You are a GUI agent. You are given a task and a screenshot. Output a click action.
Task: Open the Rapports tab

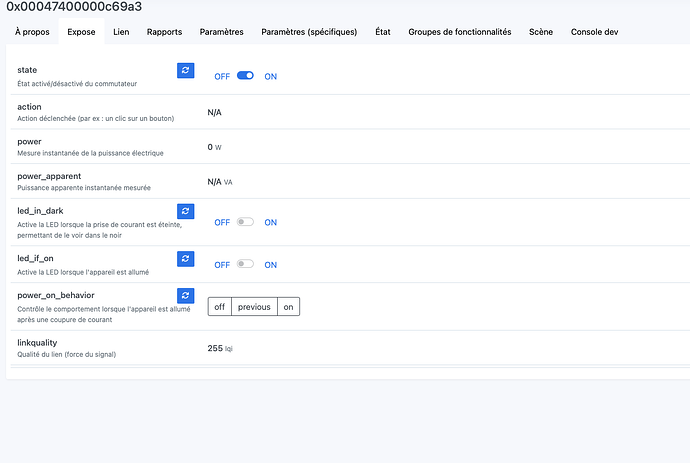click(164, 32)
